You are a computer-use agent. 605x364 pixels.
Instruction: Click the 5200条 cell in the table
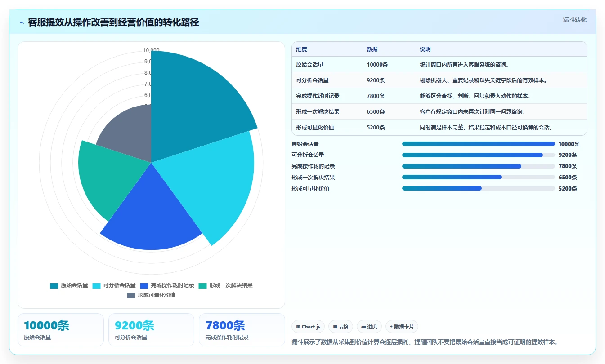click(x=376, y=128)
